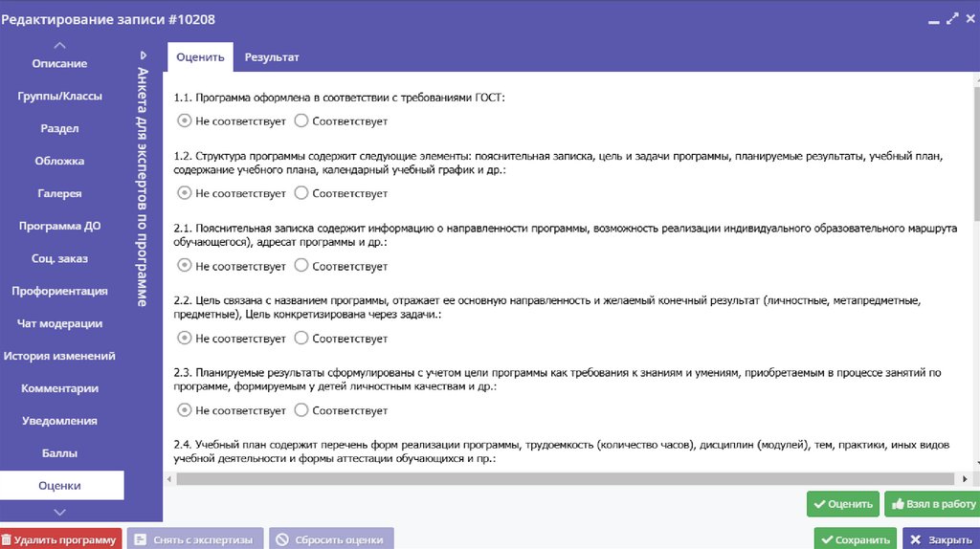980x549 pixels.
Task: Open the Профориентация section
Action: (60, 291)
